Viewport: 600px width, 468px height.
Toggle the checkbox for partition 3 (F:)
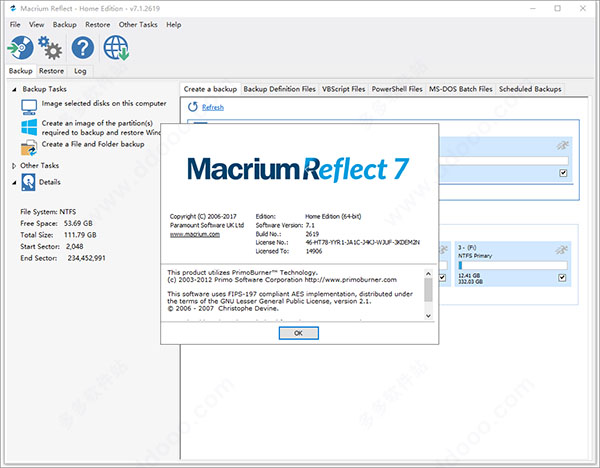562,277
